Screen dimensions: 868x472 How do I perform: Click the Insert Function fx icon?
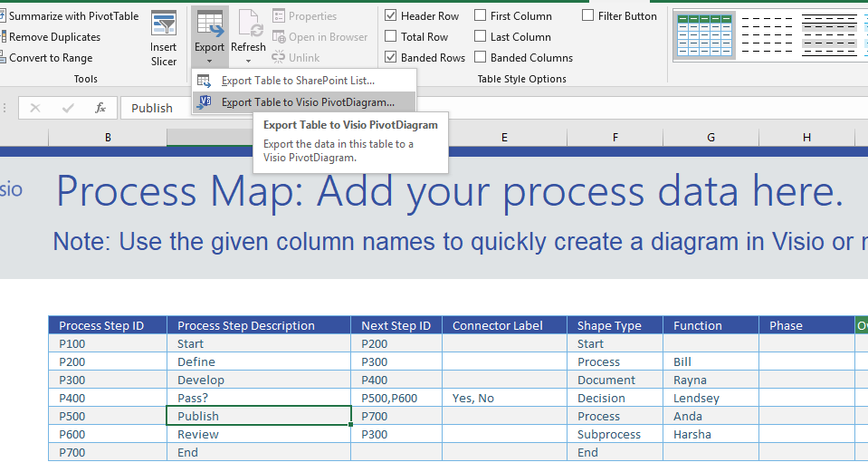point(100,108)
